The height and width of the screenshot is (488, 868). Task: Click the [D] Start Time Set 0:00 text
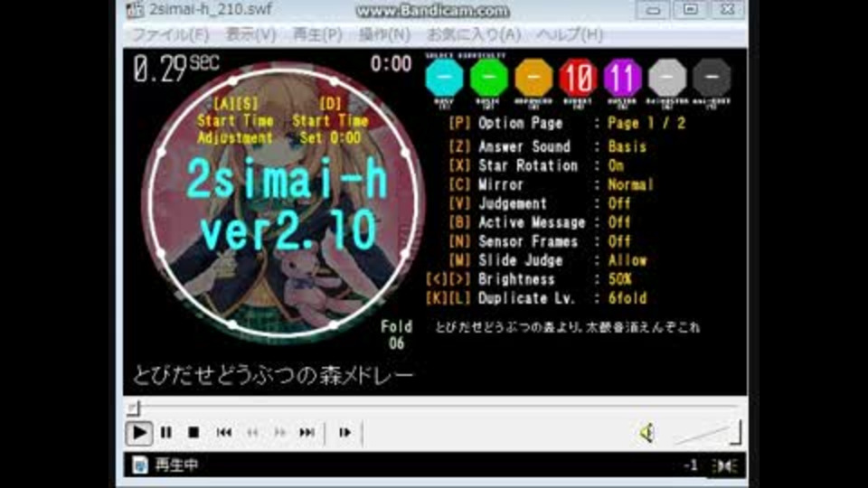tap(330, 120)
